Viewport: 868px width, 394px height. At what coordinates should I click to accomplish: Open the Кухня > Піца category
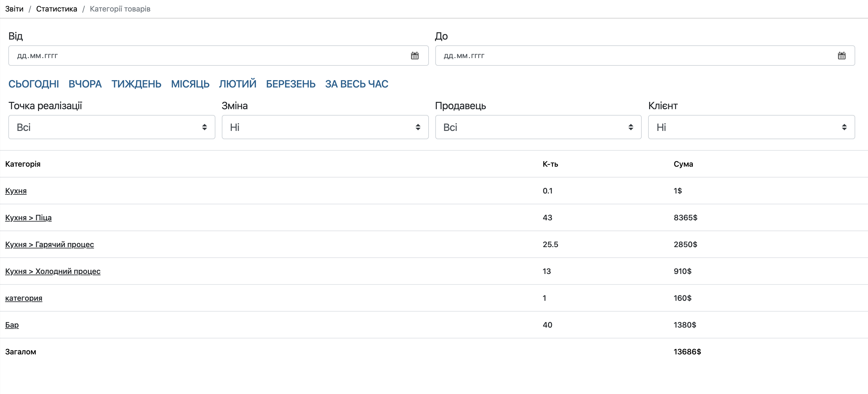click(28, 217)
